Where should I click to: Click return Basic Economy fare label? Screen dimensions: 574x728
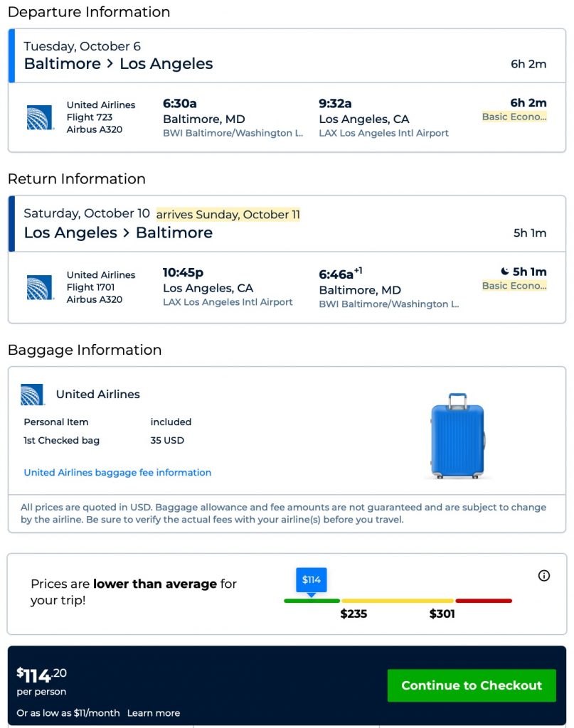click(x=514, y=286)
